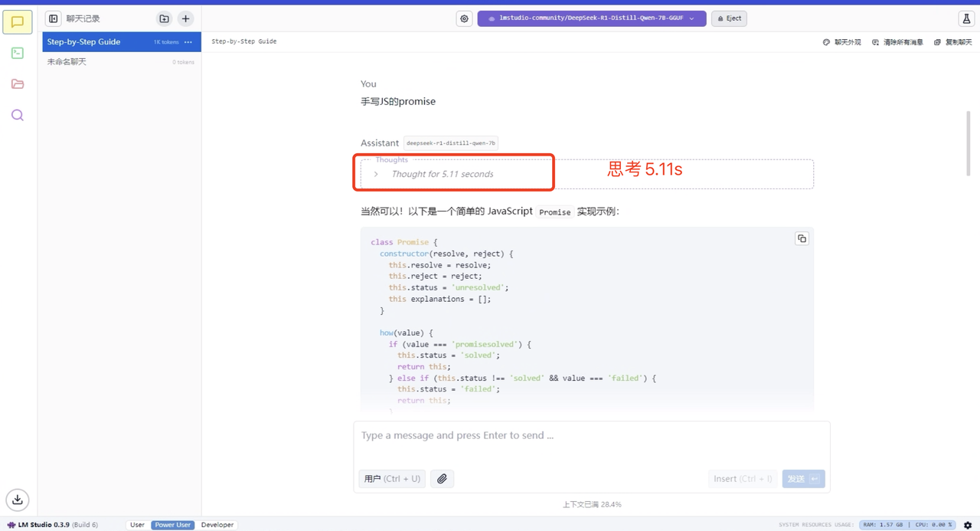Start a new chat with plus icon
Screen dimensions: 980x531
[185, 18]
